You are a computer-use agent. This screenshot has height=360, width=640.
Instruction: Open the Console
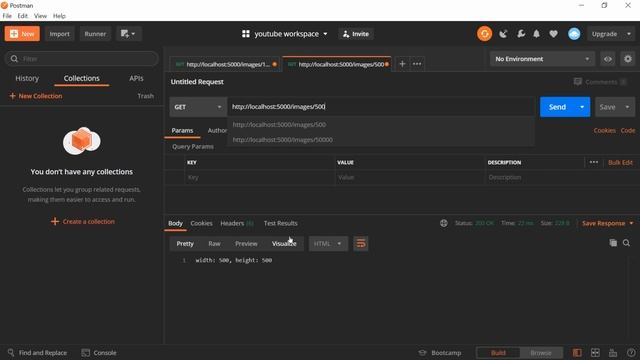click(99, 353)
